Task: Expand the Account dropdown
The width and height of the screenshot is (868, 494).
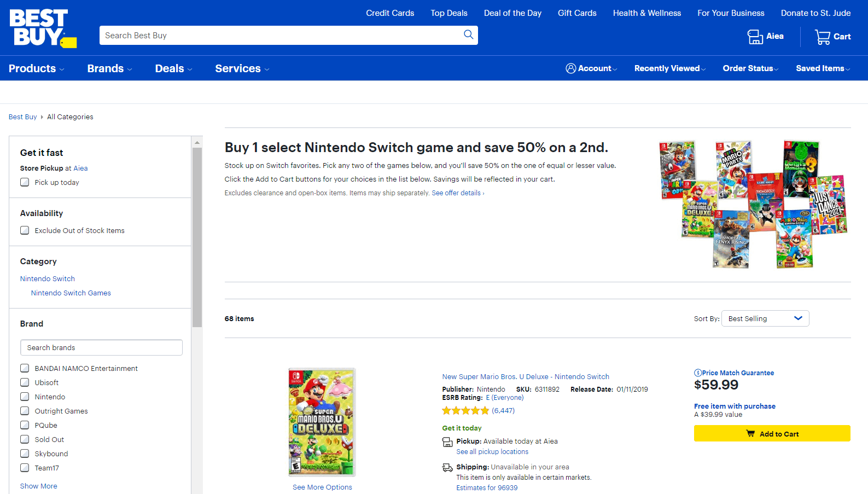Action: point(591,68)
